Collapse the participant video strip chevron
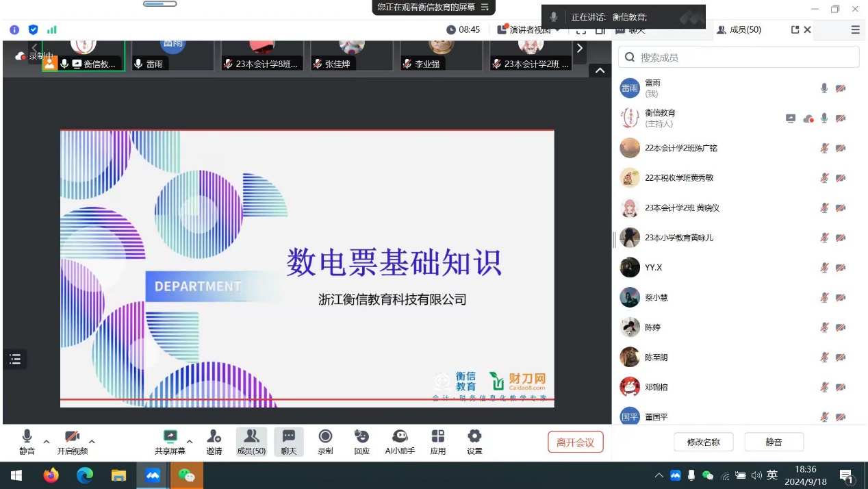The height and width of the screenshot is (489, 868). click(600, 71)
